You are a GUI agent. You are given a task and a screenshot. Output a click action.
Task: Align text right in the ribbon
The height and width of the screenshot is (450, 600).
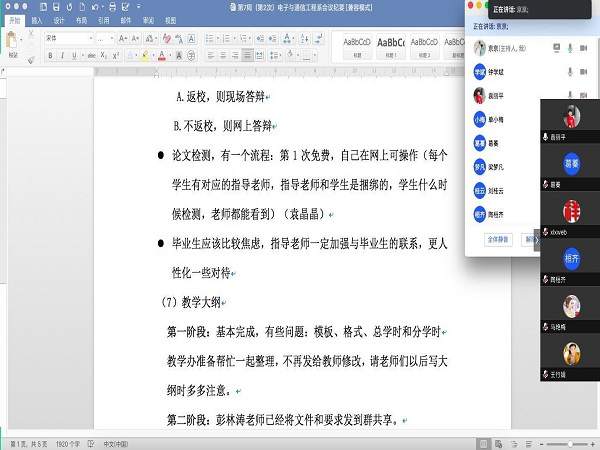click(x=235, y=56)
